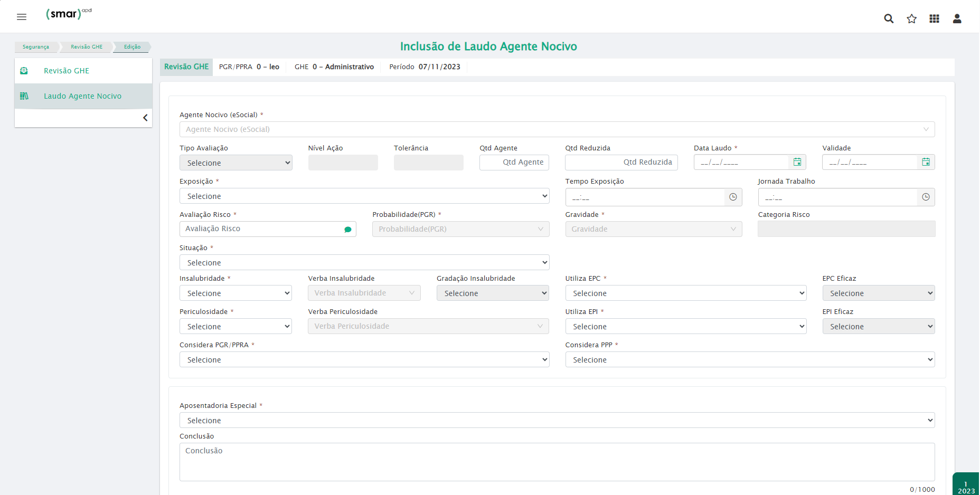Open the user profile icon

click(957, 18)
